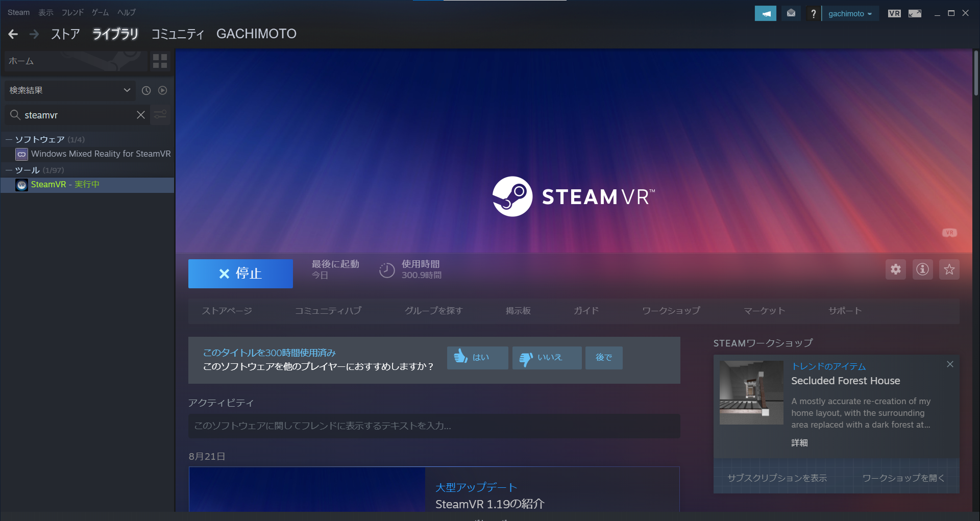Open 掲示板 link

point(518,311)
